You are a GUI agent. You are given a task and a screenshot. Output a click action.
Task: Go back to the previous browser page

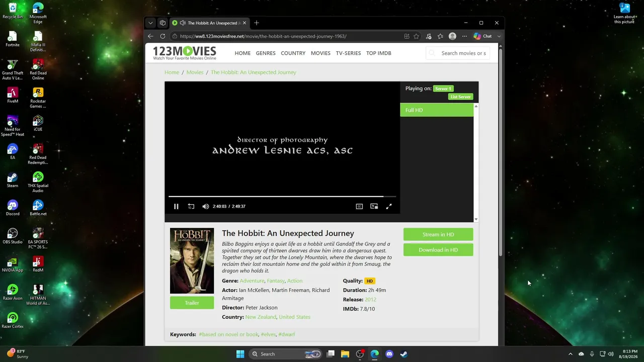pyautogui.click(x=150, y=36)
